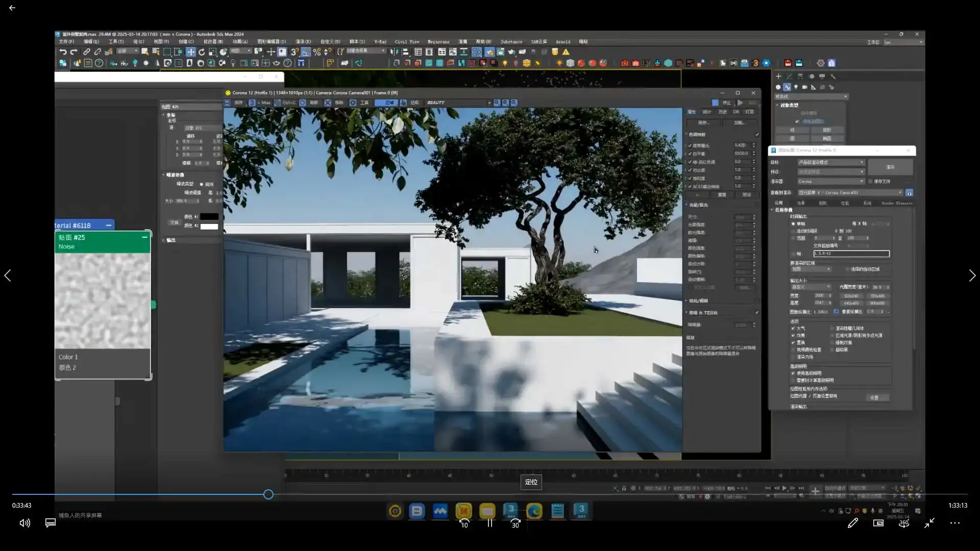The image size is (980, 551).
Task: Click the 640x480 preset size button
Action: tap(850, 303)
